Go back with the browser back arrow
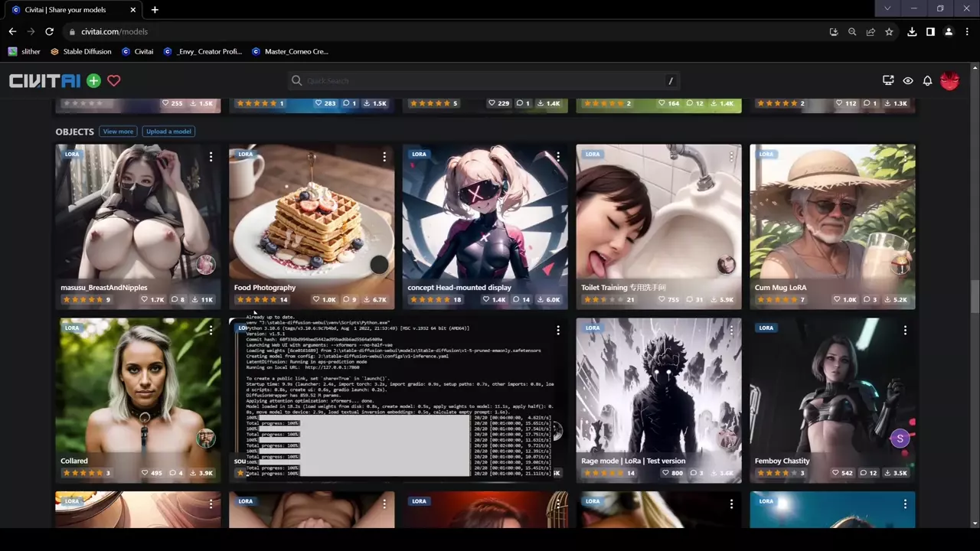The image size is (980, 551). point(12,31)
